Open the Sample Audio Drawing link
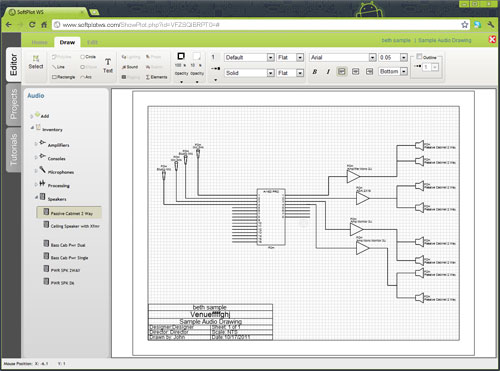 [x=445, y=40]
